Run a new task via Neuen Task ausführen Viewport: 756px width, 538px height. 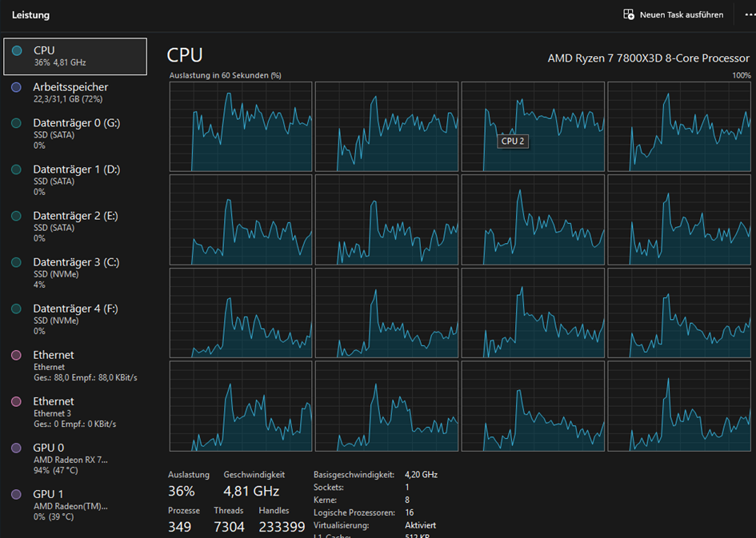coord(674,15)
